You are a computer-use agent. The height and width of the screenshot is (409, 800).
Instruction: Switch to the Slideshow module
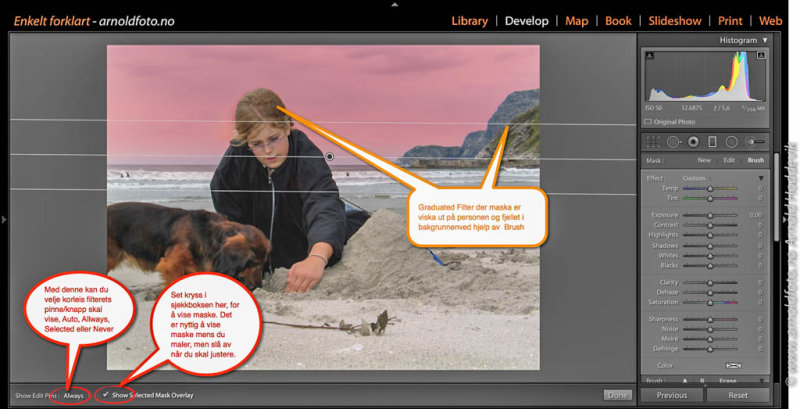674,21
